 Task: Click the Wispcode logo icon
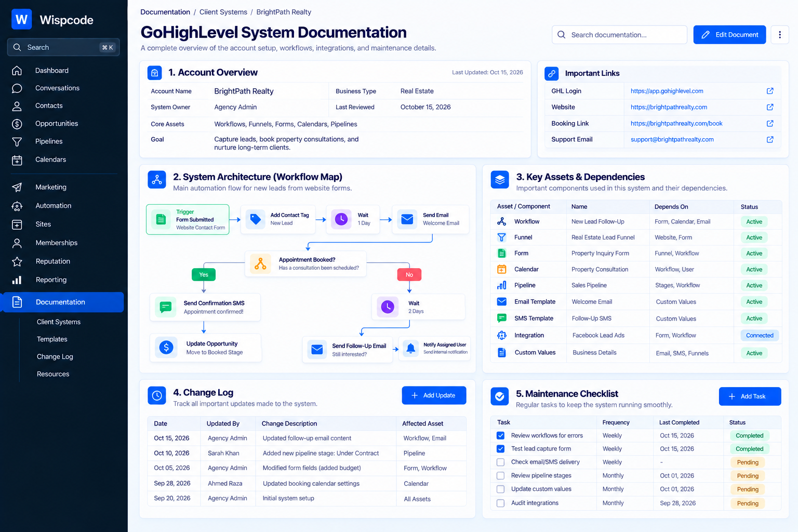coord(22,20)
